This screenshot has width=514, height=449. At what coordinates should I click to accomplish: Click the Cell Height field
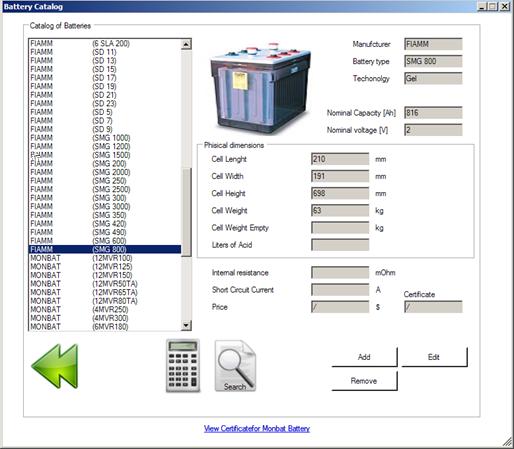click(x=340, y=193)
